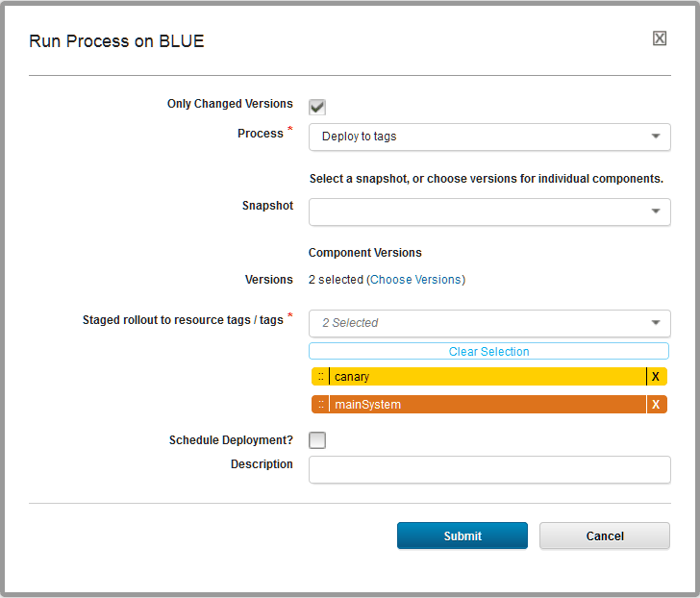Click inside the empty Snapshot combo box
This screenshot has height=598, width=700.
click(476, 212)
